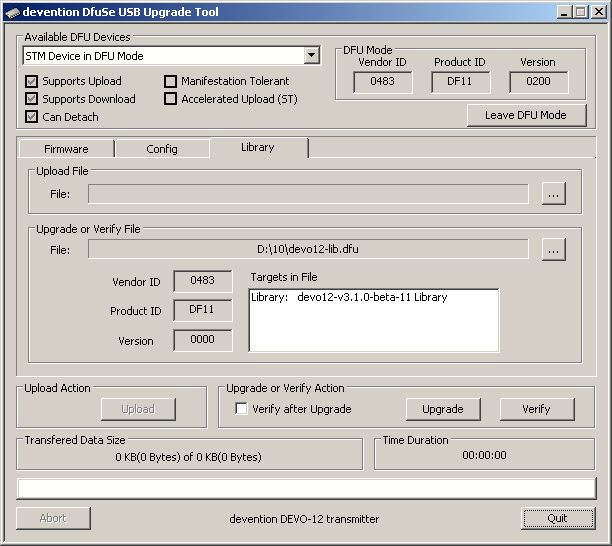The image size is (612, 546).
Task: Check Verify after Upgrade option
Action: [x=241, y=409]
